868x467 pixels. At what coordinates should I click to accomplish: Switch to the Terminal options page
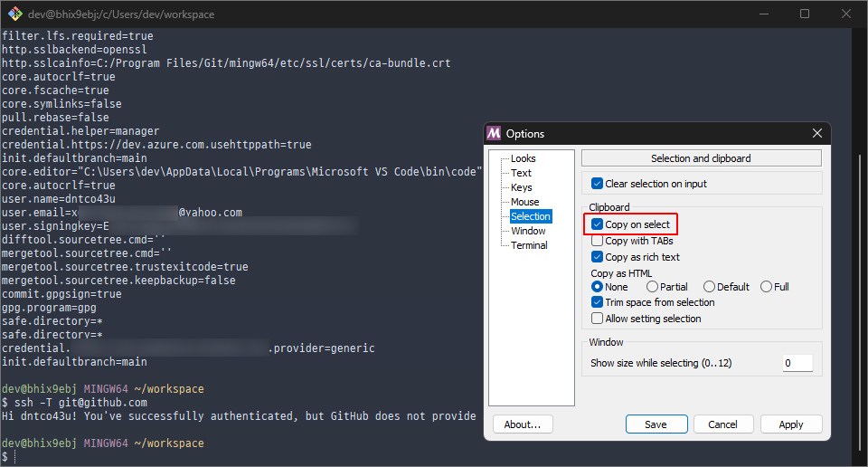click(x=529, y=245)
